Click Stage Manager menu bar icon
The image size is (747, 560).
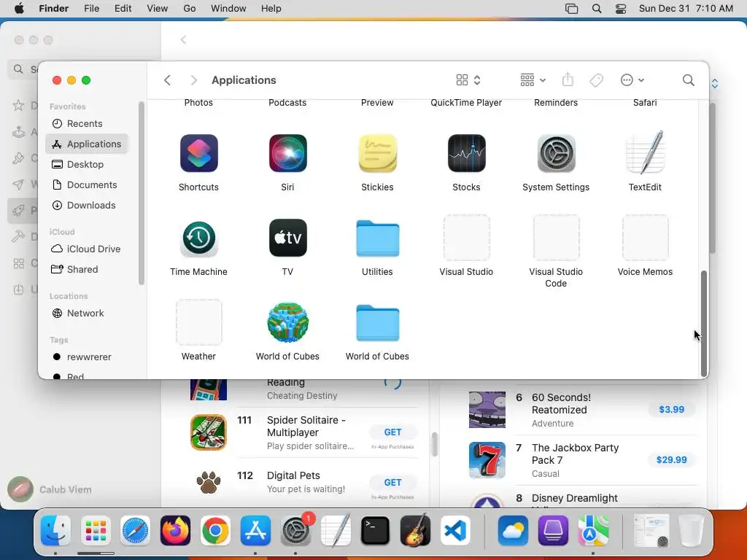(572, 9)
